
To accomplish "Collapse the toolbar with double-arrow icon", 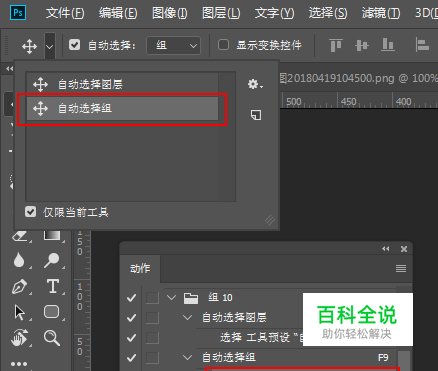I will tap(9, 69).
